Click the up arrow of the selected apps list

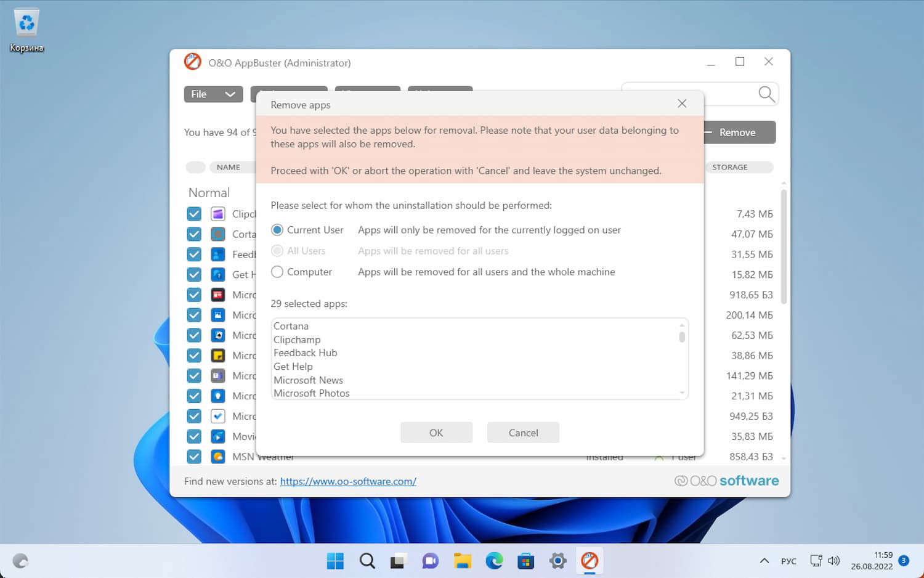[682, 325]
